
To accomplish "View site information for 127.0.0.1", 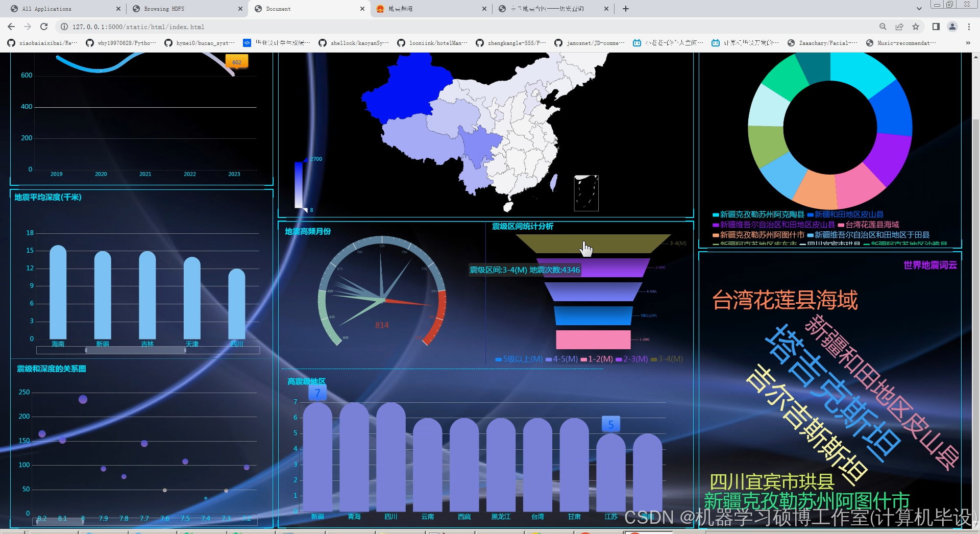I will 64,27.
